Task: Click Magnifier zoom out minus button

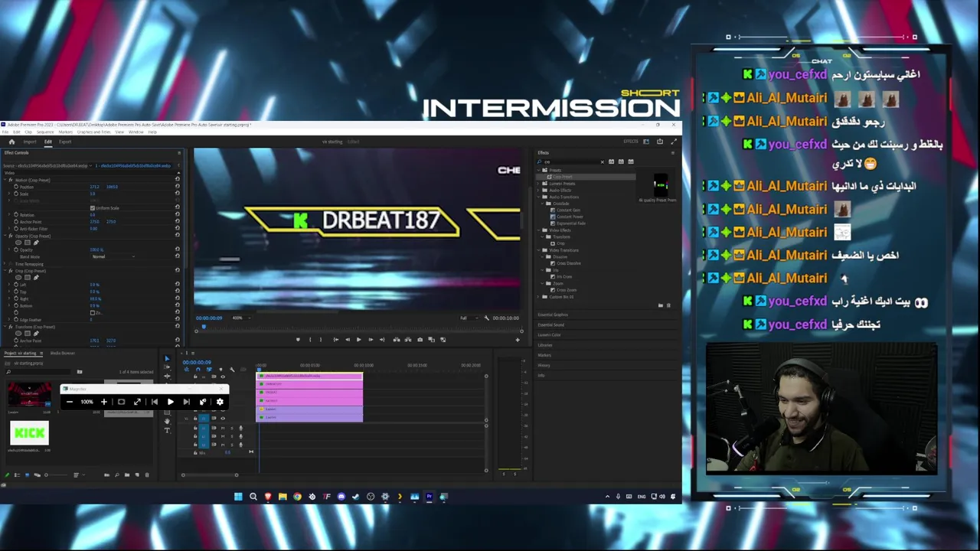Action: 70,402
